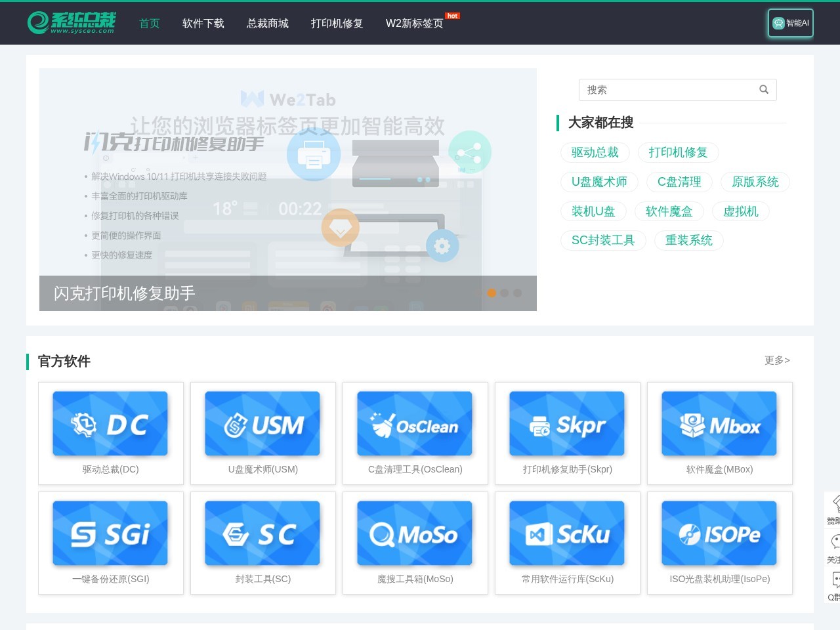Click the 系统总裁 site logo
The image size is (840, 630).
[72, 22]
